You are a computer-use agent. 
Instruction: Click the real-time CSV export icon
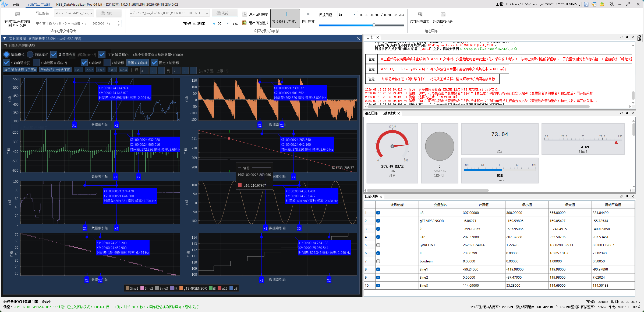pos(17,14)
